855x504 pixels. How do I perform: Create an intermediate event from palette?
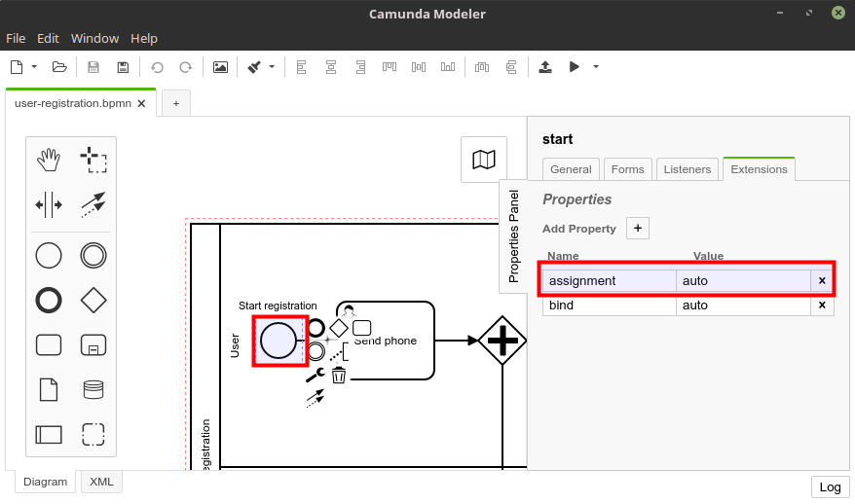click(x=93, y=256)
